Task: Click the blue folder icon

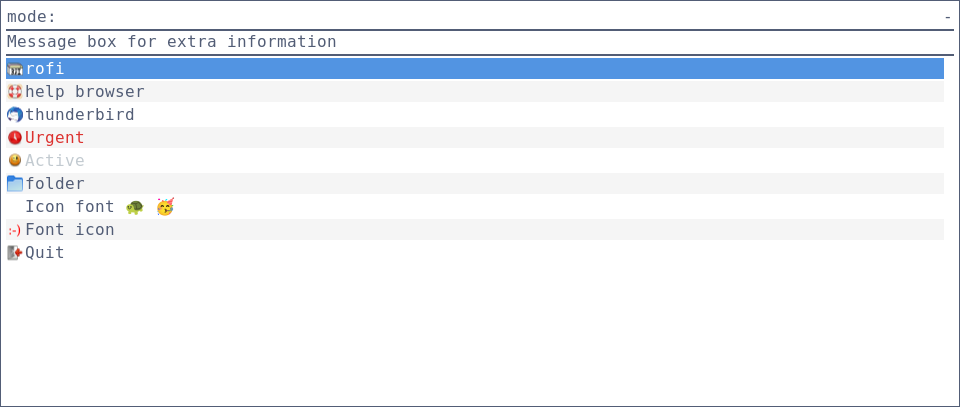Action: tap(15, 184)
